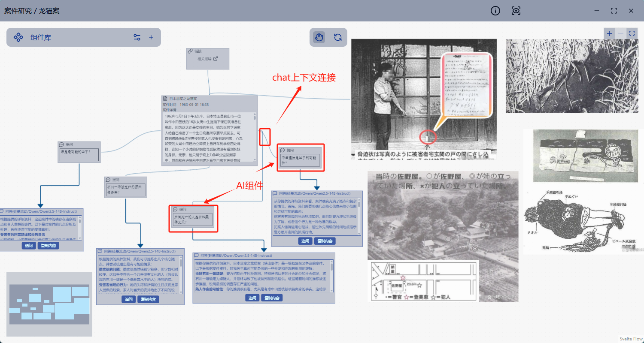Click 追问 under the answer about 勒索信的问题
644x343 pixels.
tap(129, 299)
